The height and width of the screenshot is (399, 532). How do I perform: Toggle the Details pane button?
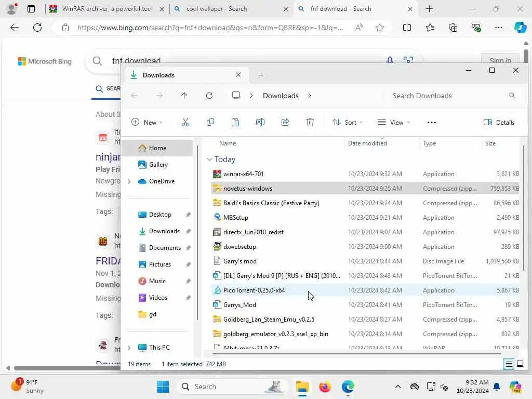pyautogui.click(x=499, y=123)
